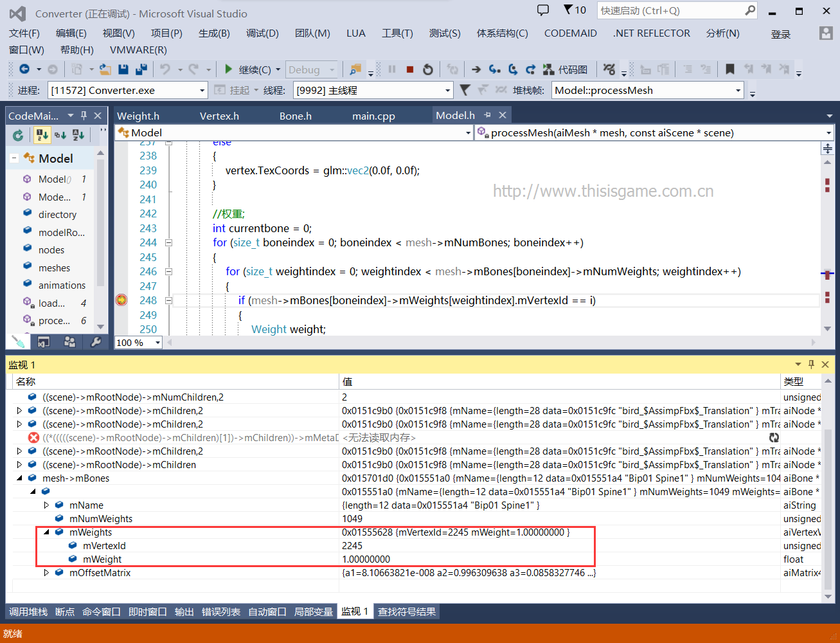Switch to the 调用堆栈 call stack tab

(x=28, y=612)
